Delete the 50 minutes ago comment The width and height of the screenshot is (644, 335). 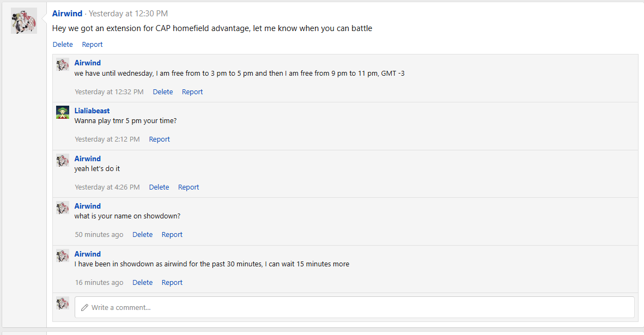(x=142, y=235)
